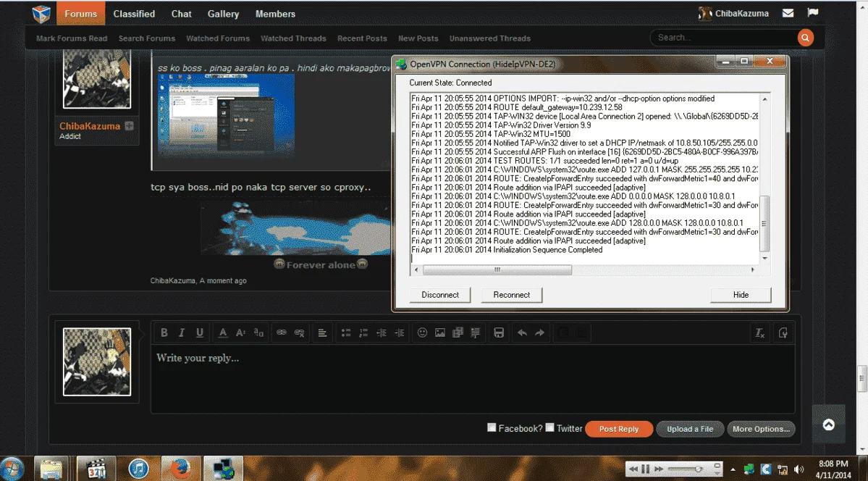Screen dimensions: 868x481
Task: Open New Posts link
Action: pyautogui.click(x=418, y=38)
